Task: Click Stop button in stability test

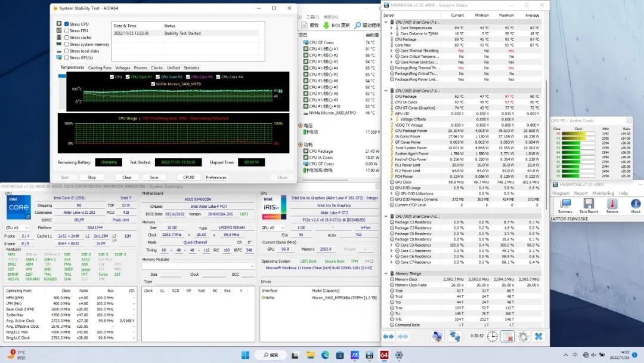Action: [92, 177]
